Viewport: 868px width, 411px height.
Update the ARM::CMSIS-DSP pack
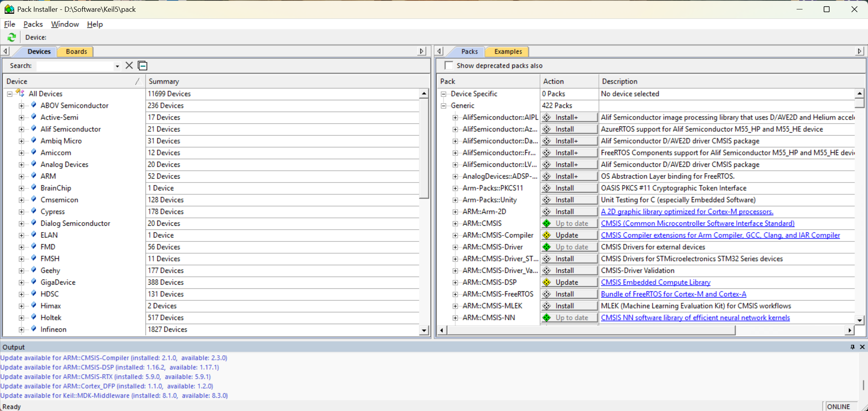click(x=570, y=282)
